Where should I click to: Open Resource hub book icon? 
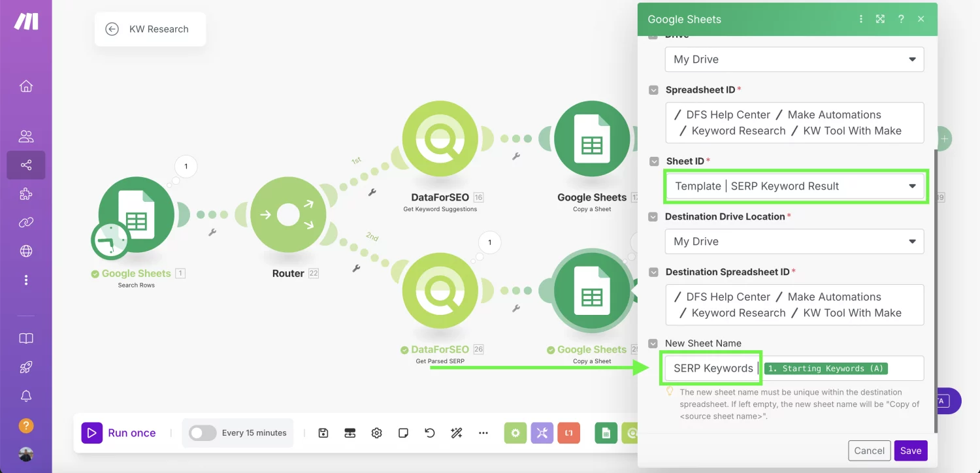click(26, 338)
